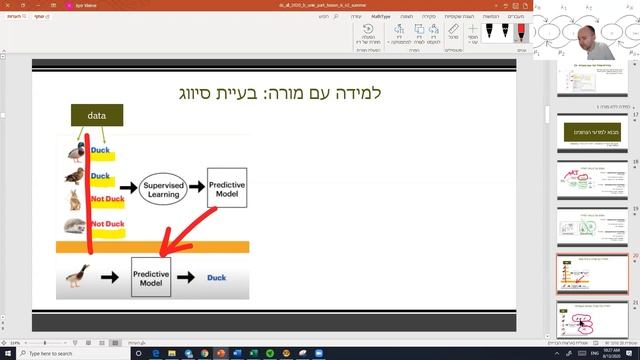Click the add pen plus icon
Viewport: 640px width, 360px height.
point(473,29)
